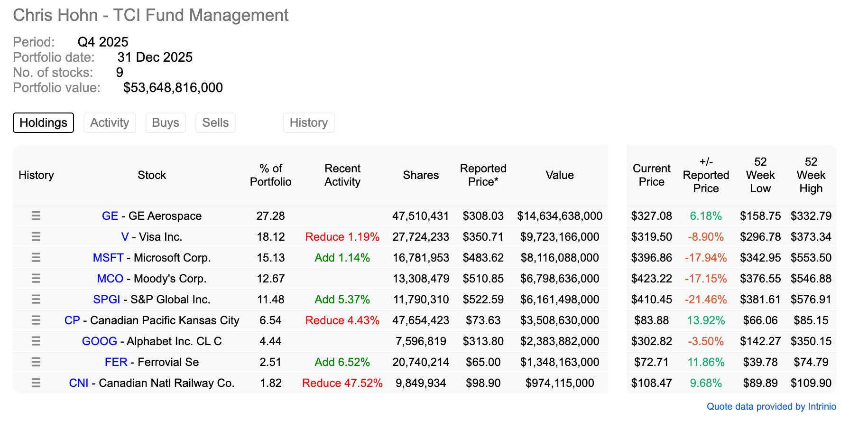Viewport: 868px width, 432px height.
Task: Go to the History tab
Action: 309,122
